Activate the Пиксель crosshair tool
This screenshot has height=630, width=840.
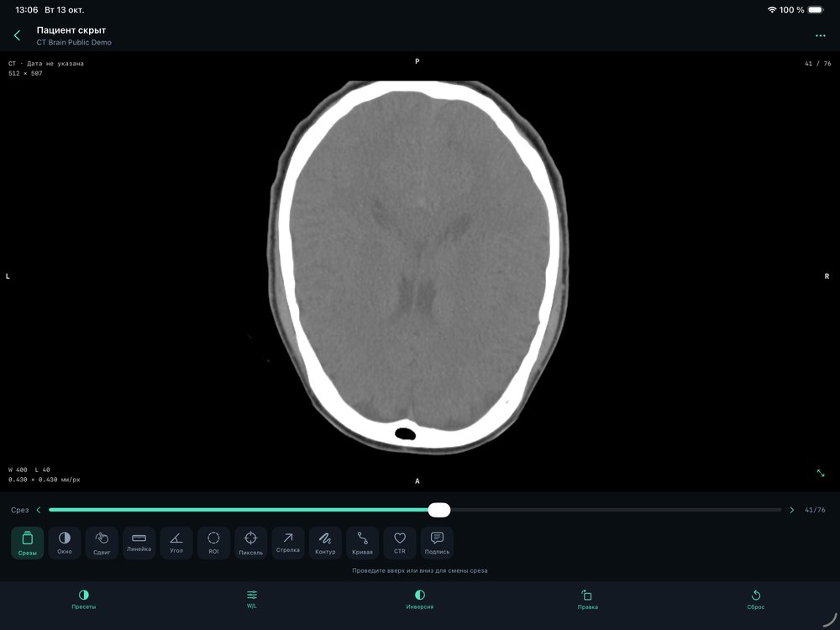click(x=250, y=543)
